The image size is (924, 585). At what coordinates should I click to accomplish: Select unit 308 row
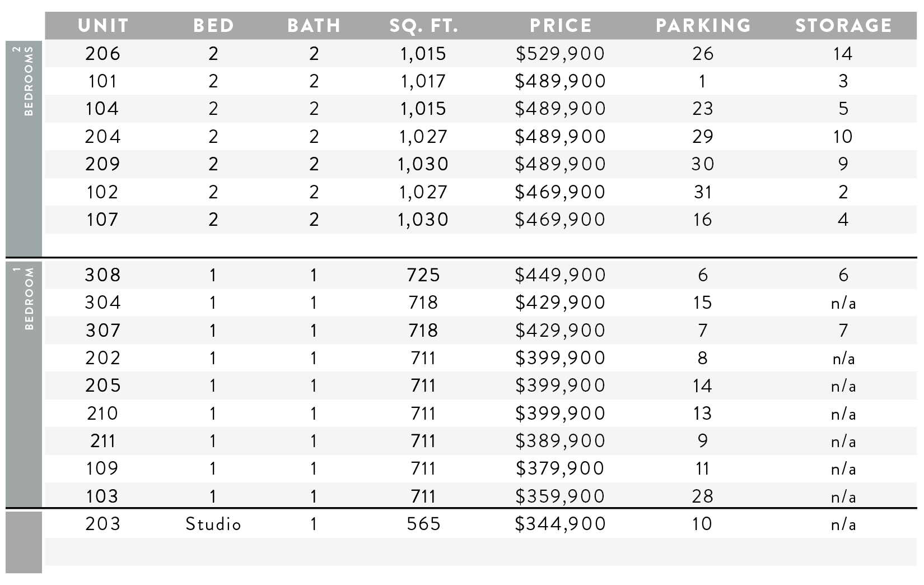point(480,275)
